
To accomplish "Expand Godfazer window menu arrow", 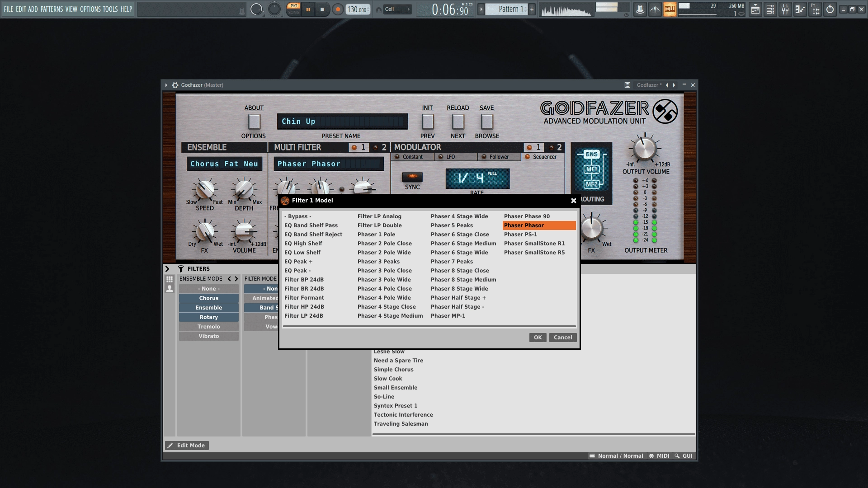I will (x=166, y=85).
